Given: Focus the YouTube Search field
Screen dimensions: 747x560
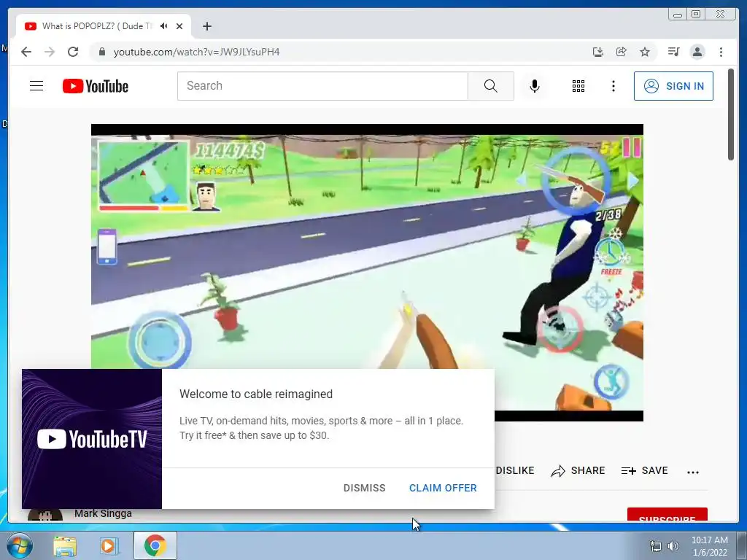Looking at the screenshot, I should click(322, 86).
